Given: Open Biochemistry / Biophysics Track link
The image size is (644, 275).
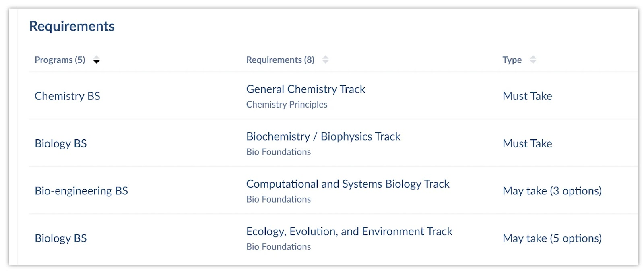Looking at the screenshot, I should click(x=323, y=136).
